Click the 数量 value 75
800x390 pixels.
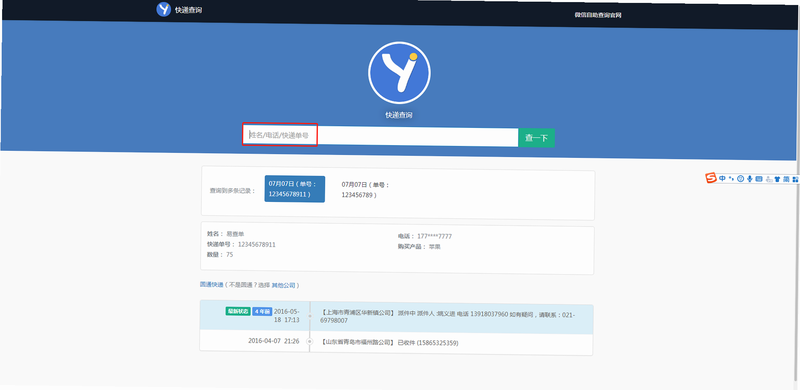pos(230,254)
